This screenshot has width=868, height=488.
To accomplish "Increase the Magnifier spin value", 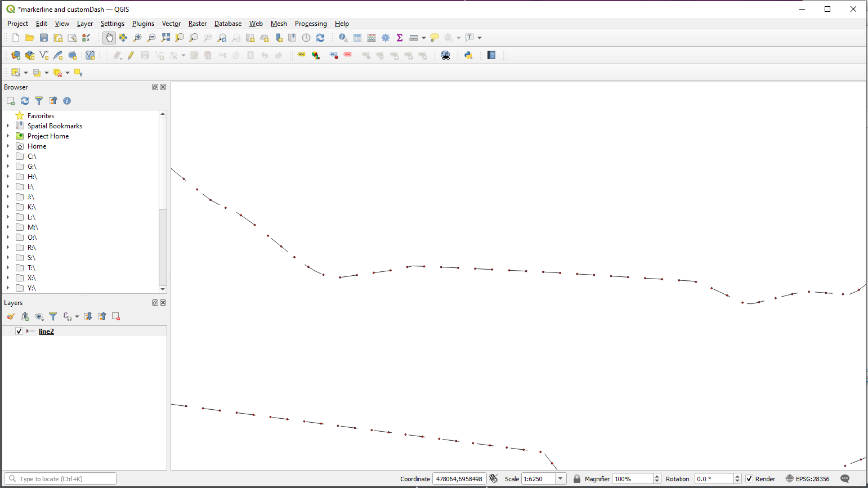I will 657,476.
